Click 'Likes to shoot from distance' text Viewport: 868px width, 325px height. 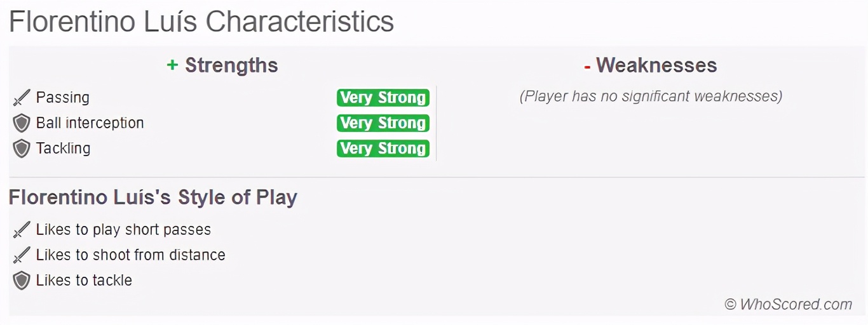[130, 255]
